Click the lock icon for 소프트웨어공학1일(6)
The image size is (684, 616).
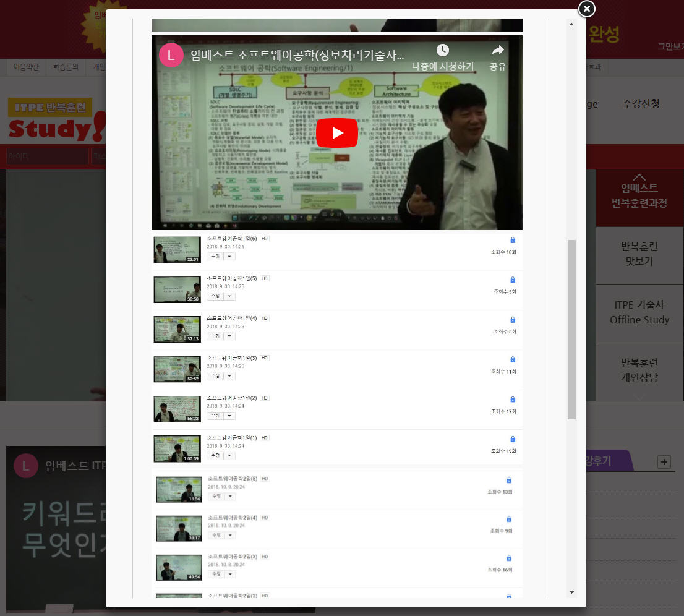point(513,240)
